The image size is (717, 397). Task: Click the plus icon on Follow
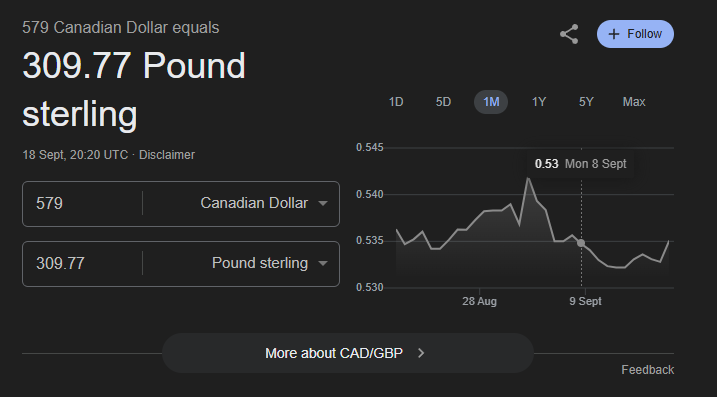click(614, 34)
